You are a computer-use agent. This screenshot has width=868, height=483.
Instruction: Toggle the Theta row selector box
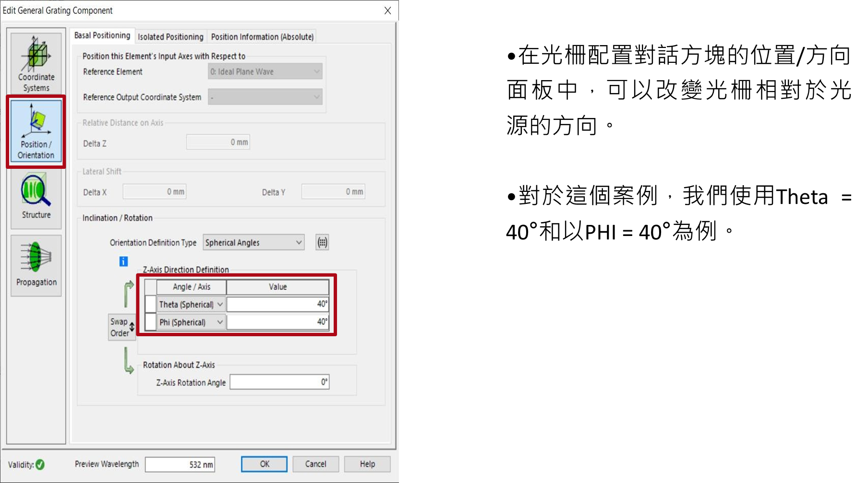point(151,304)
